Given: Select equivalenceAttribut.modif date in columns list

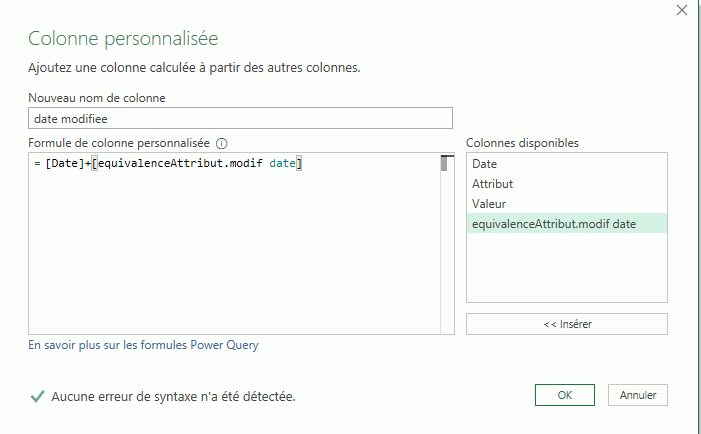Looking at the screenshot, I should (x=553, y=224).
